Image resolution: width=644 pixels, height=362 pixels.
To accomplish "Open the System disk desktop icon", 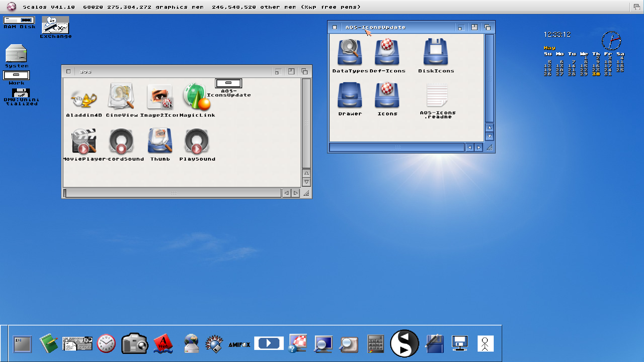I will [x=16, y=53].
